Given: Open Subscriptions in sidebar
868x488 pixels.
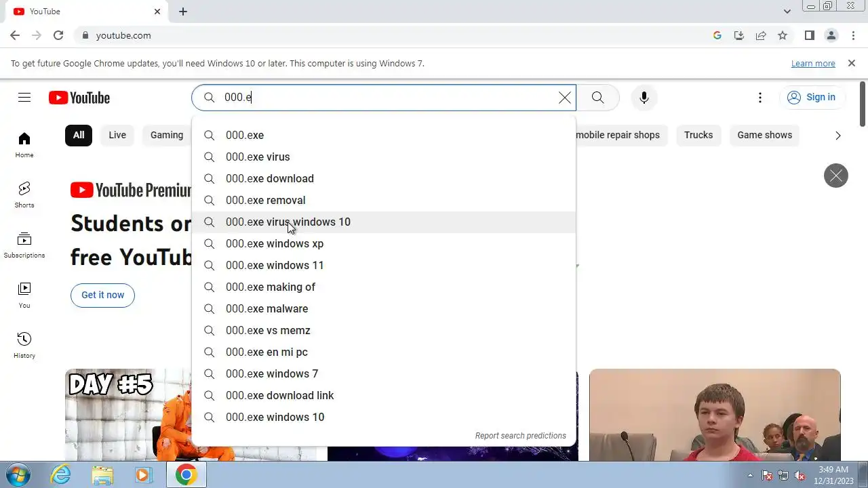Looking at the screenshot, I should (x=24, y=245).
